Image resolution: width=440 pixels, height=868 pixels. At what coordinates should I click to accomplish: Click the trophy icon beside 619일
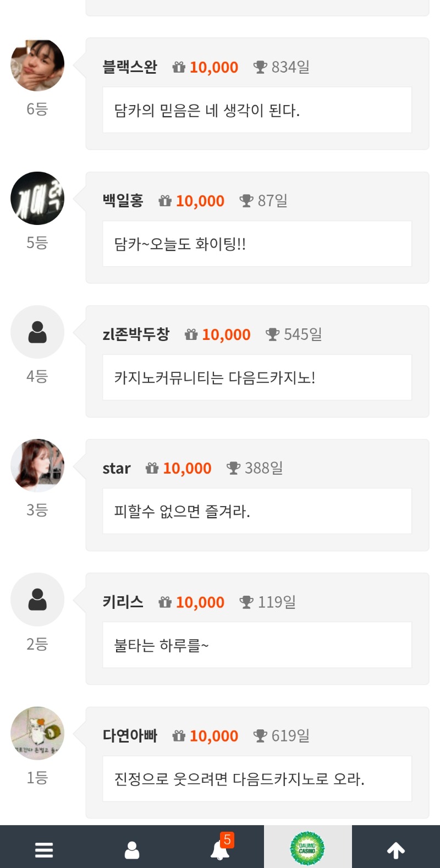coord(260,735)
